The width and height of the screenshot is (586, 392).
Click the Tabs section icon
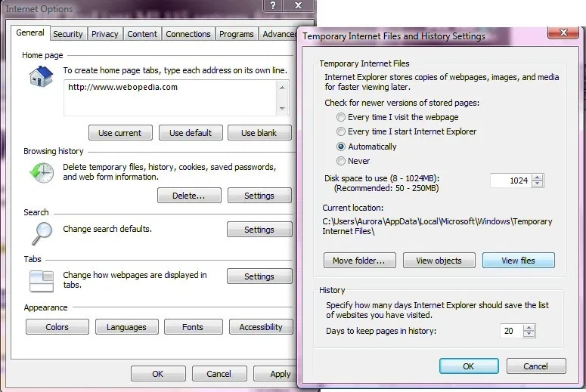point(39,280)
